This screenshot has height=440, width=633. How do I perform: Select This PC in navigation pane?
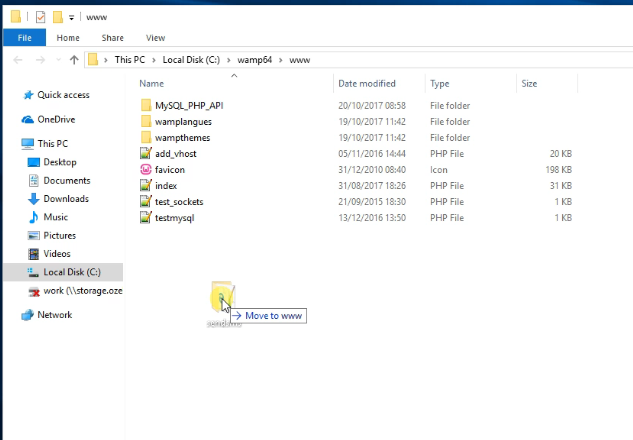[x=52, y=144]
